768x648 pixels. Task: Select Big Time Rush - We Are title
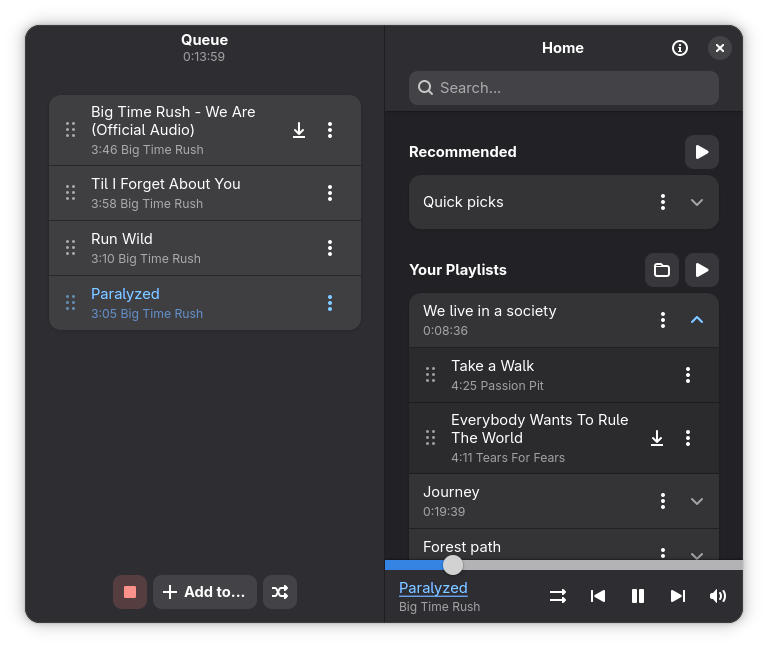click(x=173, y=121)
